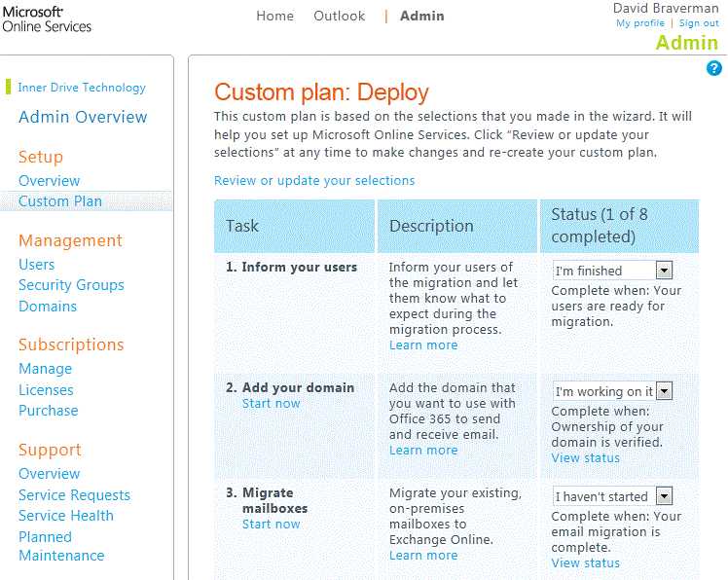This screenshot has height=580, width=728.
Task: Select Custom Plan in the sidebar
Action: click(x=60, y=201)
